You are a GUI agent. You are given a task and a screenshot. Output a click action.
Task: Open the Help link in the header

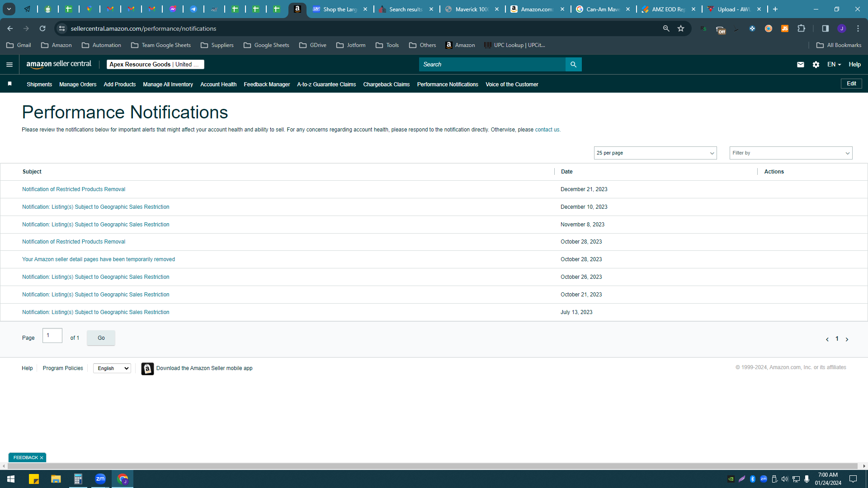click(854, 65)
